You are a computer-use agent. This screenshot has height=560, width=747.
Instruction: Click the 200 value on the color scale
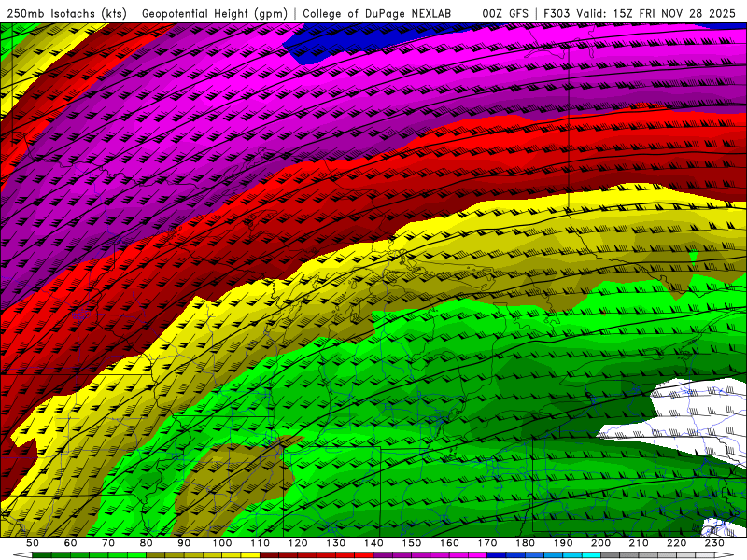click(x=600, y=543)
